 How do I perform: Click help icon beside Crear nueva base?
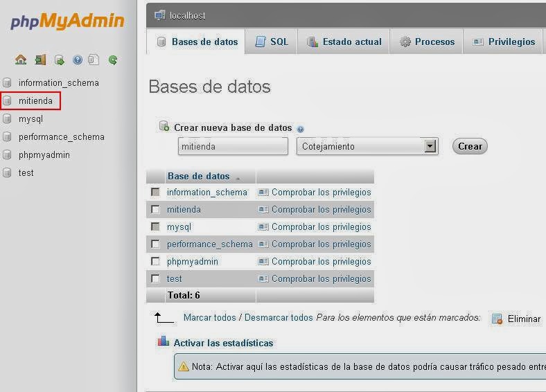click(x=300, y=129)
